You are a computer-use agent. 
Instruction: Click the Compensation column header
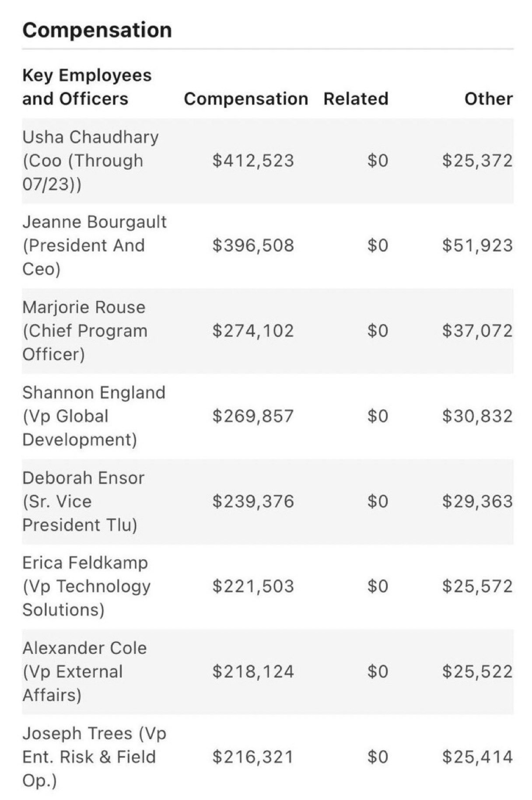[x=246, y=99]
